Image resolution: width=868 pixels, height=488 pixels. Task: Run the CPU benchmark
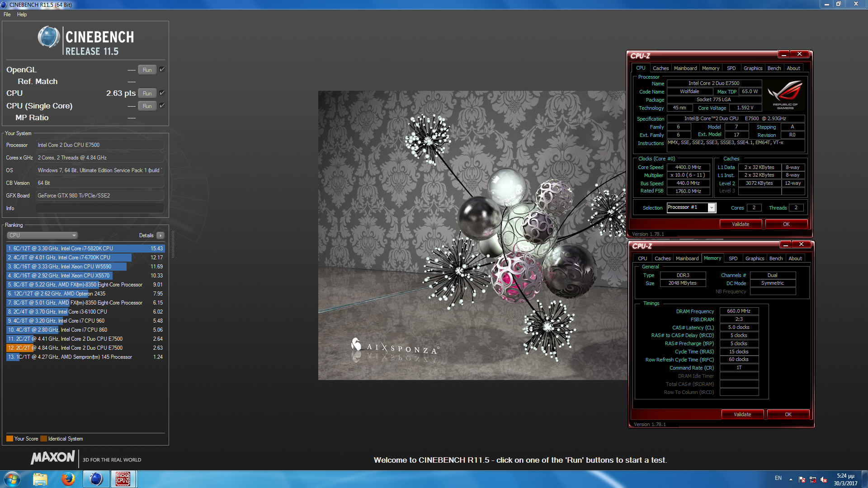click(147, 93)
